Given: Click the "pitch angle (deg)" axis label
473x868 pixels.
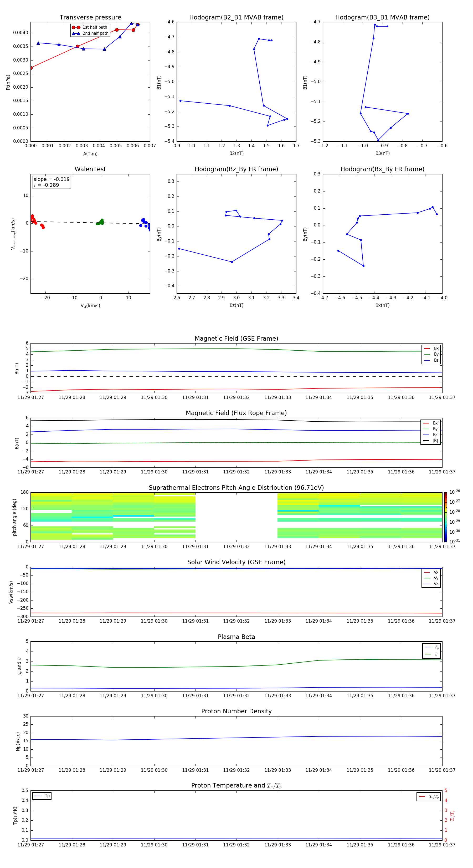Looking at the screenshot, I should point(14,517).
